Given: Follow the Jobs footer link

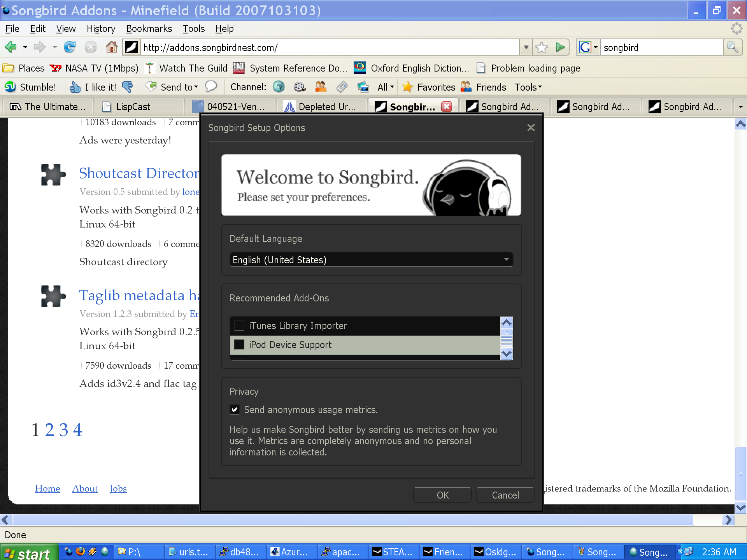Looking at the screenshot, I should [118, 488].
